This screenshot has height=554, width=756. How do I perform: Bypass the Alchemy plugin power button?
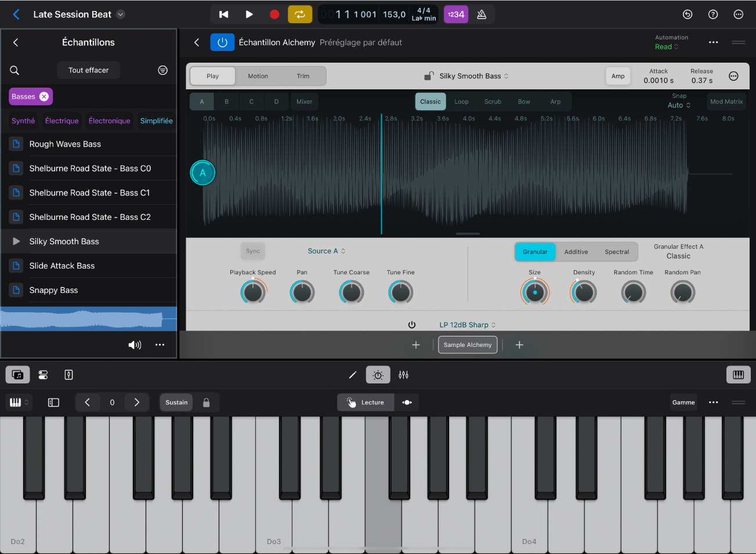click(x=222, y=42)
